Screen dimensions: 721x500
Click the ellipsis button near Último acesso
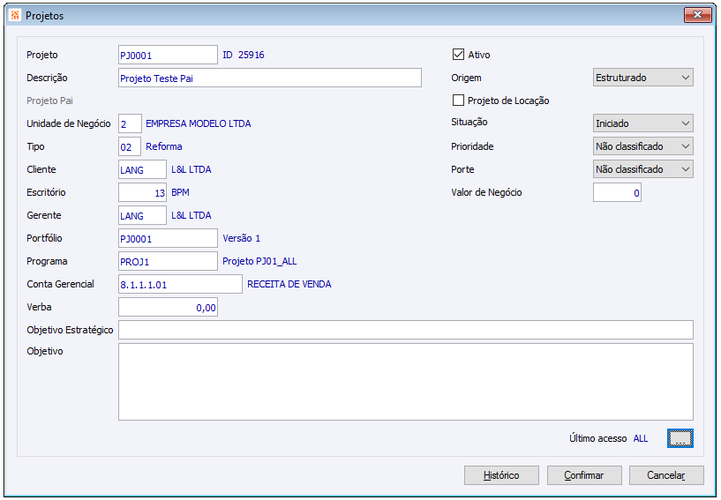point(680,438)
